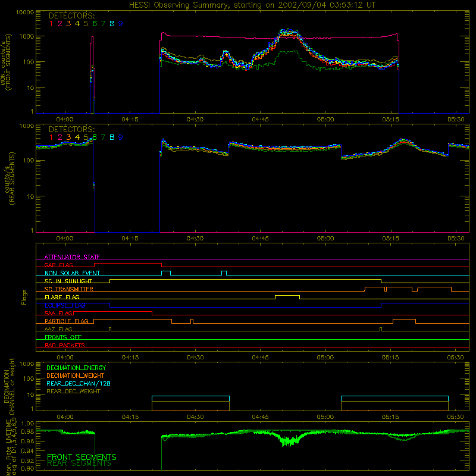This screenshot has height=476, width=476.
Task: Click the SC_IN_SUNLIGHT flag label
Action: (x=68, y=281)
